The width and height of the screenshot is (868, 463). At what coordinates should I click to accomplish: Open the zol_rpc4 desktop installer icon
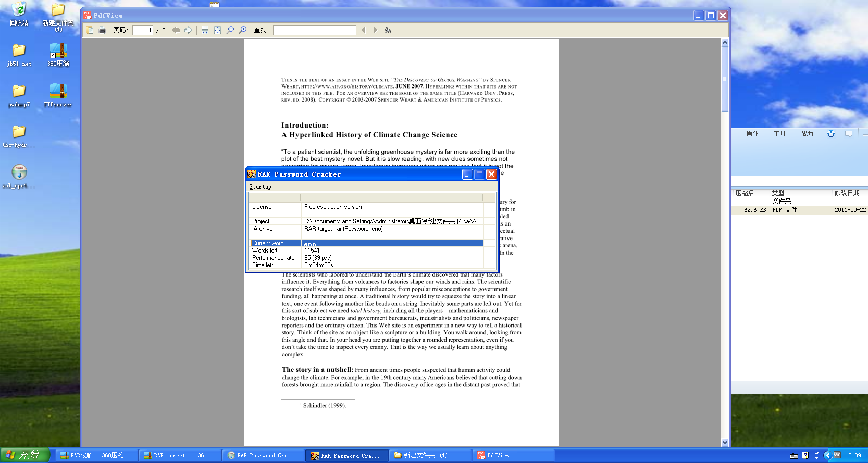point(19,177)
